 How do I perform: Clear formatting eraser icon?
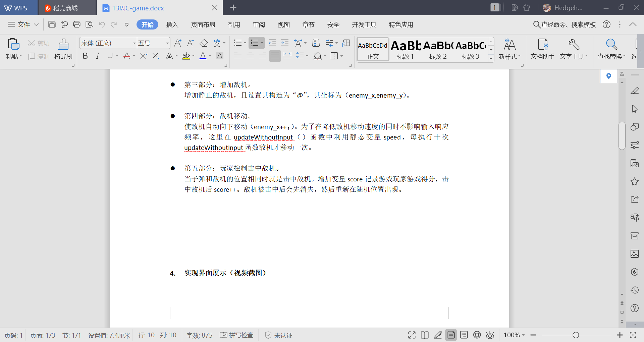204,43
